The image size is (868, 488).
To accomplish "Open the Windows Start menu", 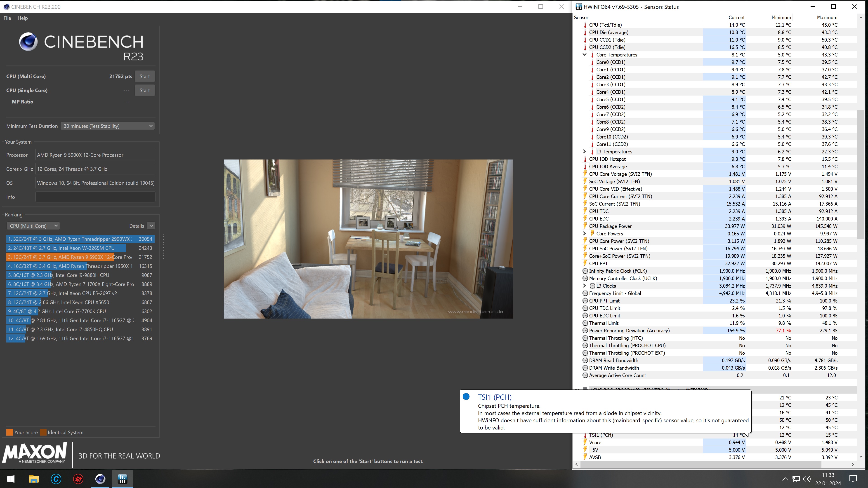I will coord(11,479).
